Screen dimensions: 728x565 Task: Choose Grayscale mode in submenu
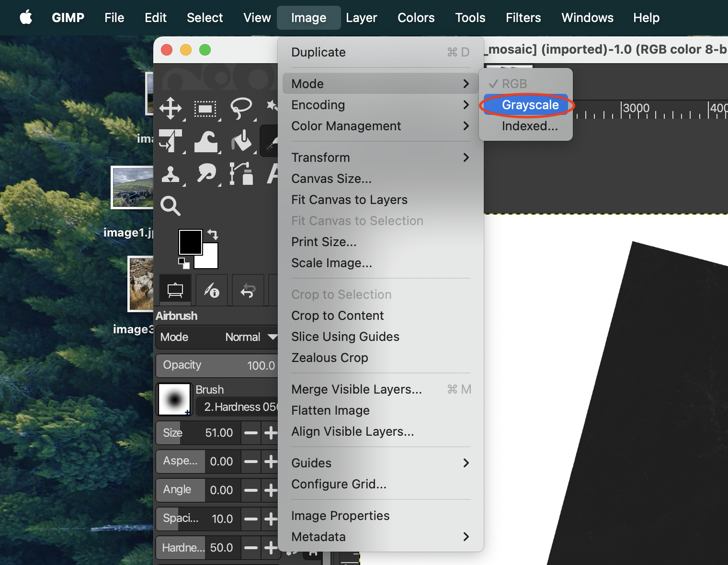(x=525, y=105)
